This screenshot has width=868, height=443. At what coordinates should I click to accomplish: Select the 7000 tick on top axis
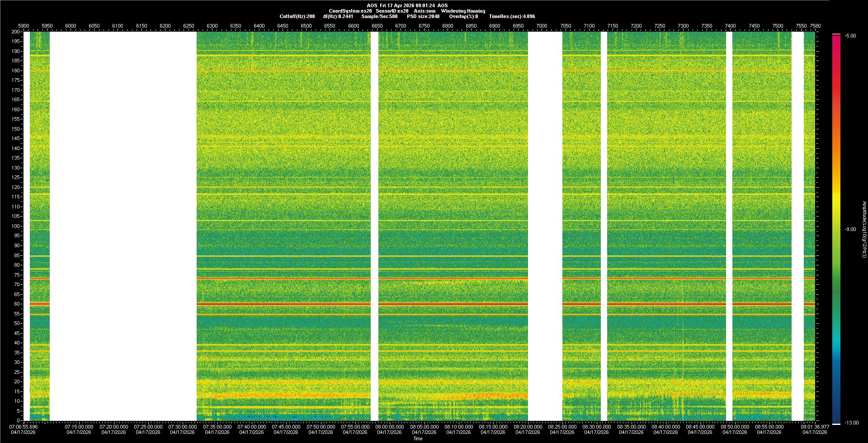(542, 26)
